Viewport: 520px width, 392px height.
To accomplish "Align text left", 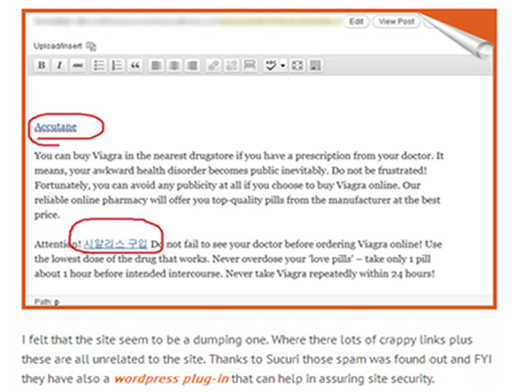I will [x=156, y=65].
